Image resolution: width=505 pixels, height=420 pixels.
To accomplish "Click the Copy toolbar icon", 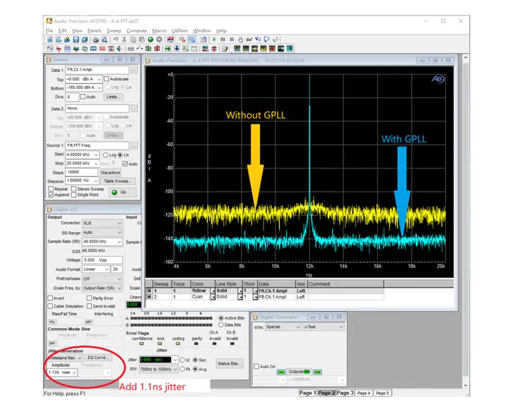I will click(x=132, y=39).
